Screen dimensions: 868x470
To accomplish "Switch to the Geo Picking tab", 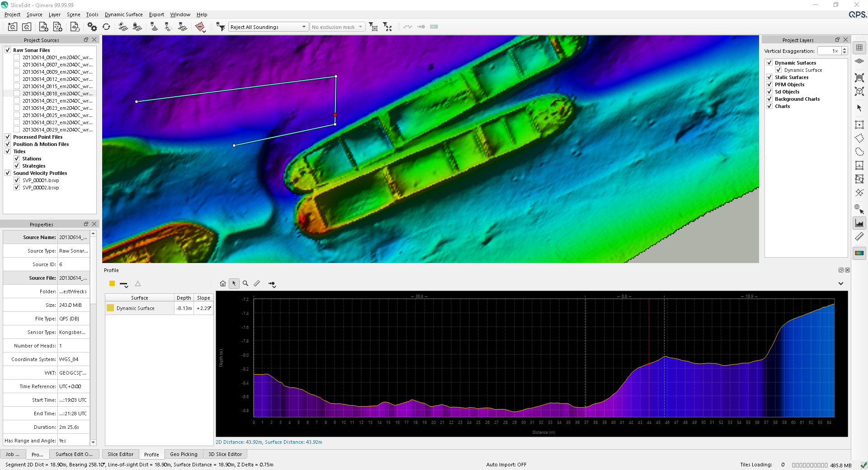I will tap(184, 454).
